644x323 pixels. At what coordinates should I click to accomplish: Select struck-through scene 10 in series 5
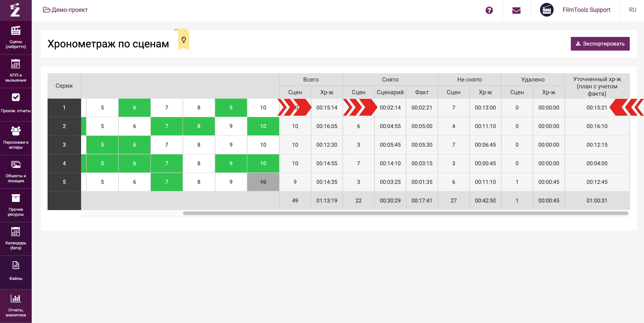coord(263,182)
